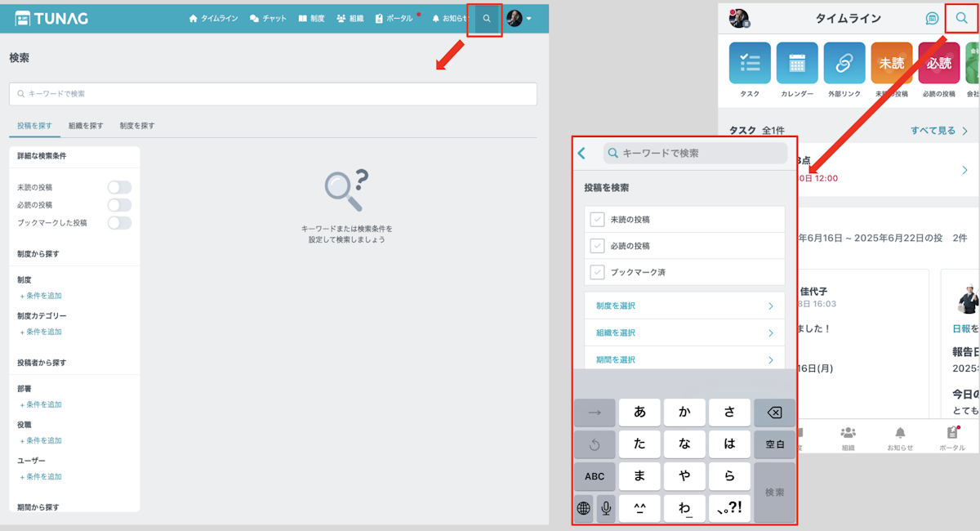Open the user avatar dropdown in navbar
The width and height of the screenshot is (980, 531).
(x=519, y=19)
